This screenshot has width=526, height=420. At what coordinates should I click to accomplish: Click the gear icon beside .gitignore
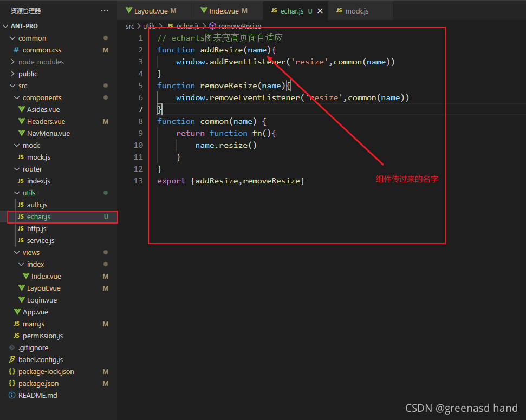click(x=12, y=347)
